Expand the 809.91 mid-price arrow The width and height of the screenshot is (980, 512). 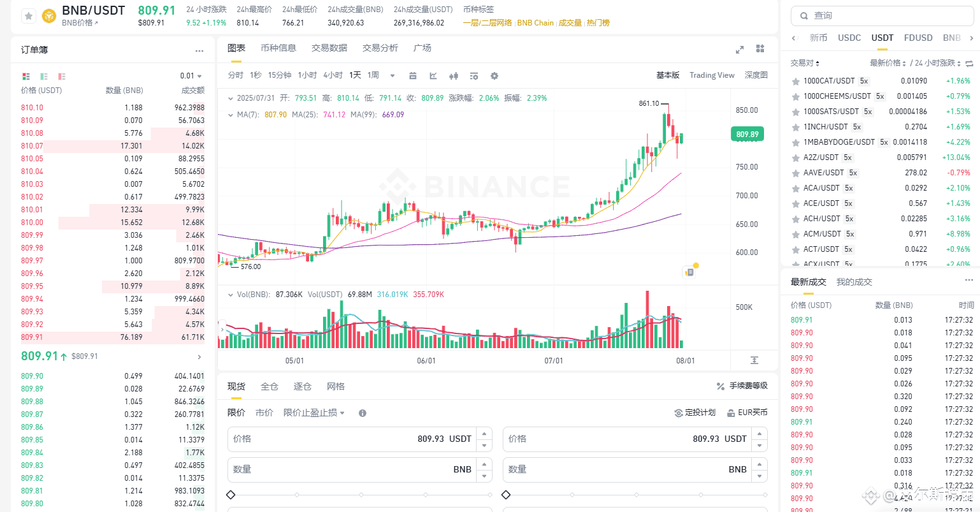[x=199, y=357]
